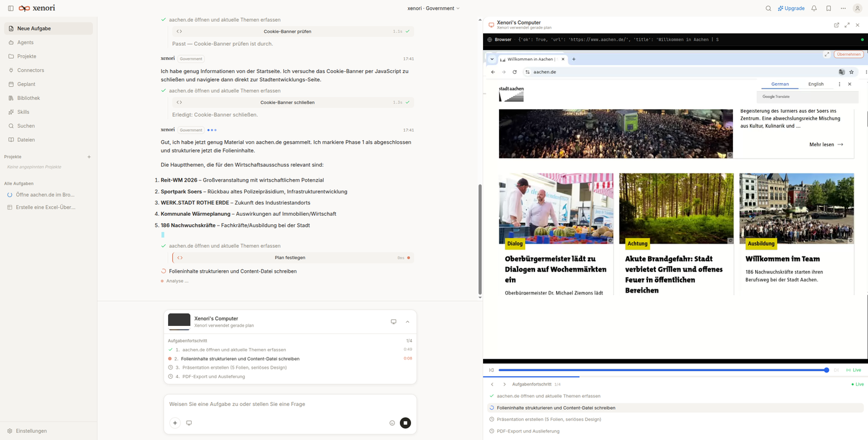This screenshot has width=868, height=440.
Task: Open a new browser tab
Action: [x=573, y=59]
